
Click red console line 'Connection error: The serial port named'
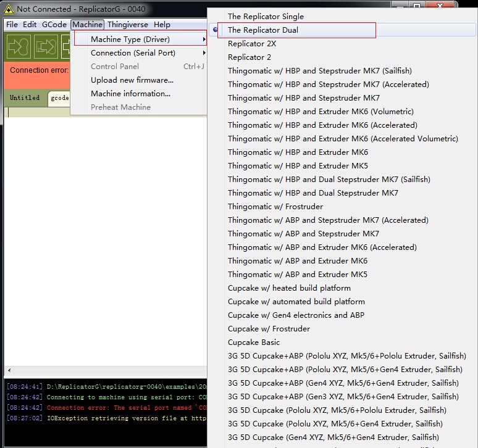coord(107,407)
